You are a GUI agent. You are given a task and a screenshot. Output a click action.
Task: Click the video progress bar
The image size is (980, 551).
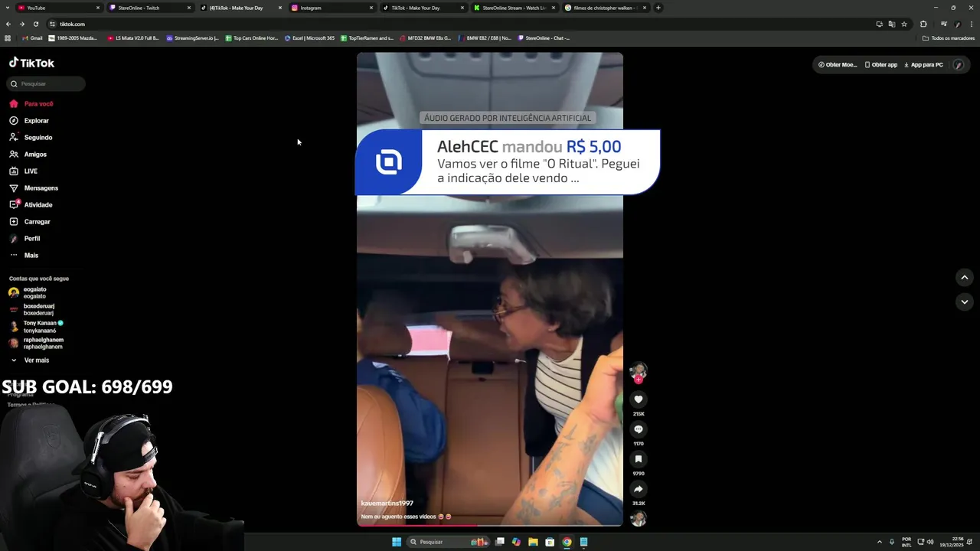[x=489, y=525]
